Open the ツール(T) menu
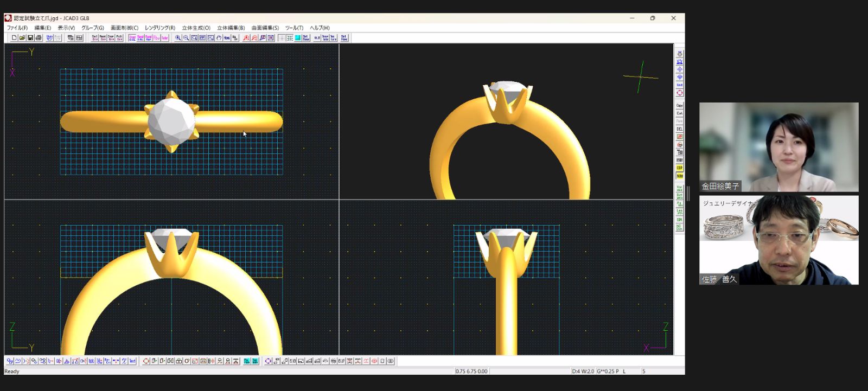Viewport: 868px width, 391px height. coord(295,28)
